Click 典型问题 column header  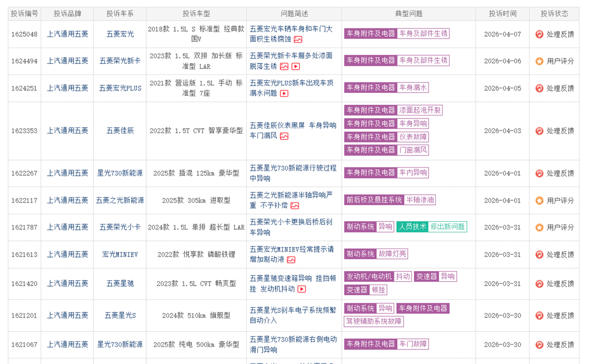409,14
